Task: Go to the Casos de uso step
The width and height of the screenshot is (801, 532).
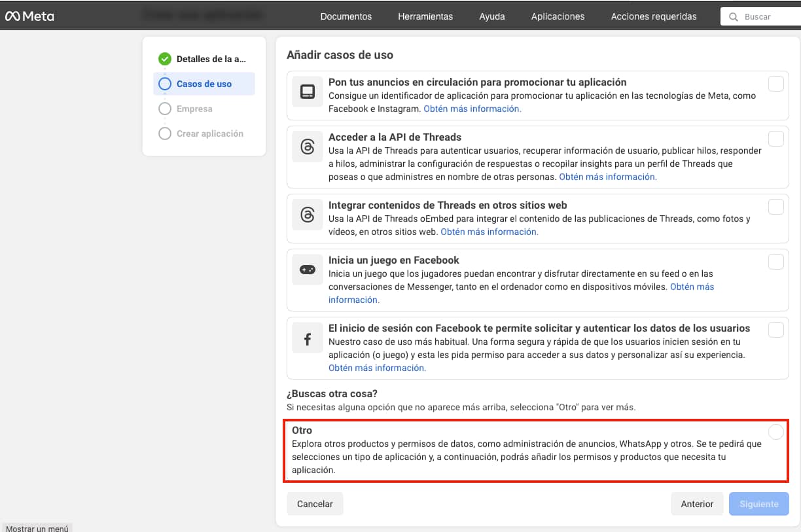Action: 204,84
